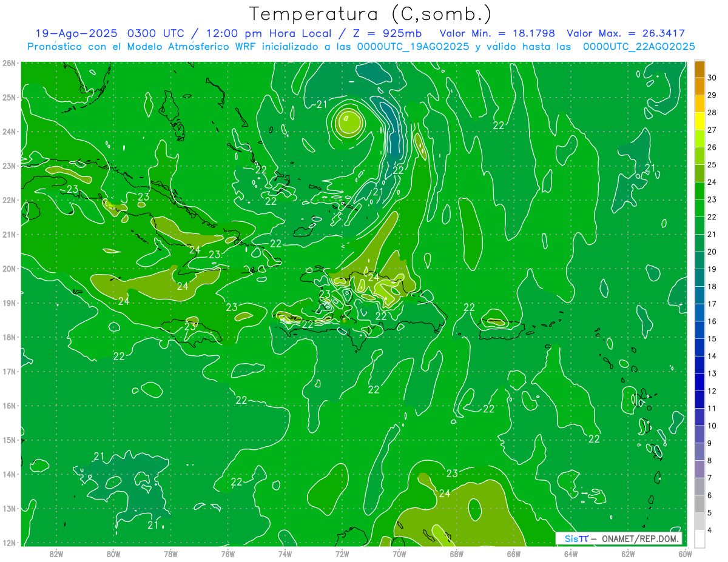The image size is (728, 562).
Task: Click the legend value '30' on colorbar
Action: coord(712,78)
